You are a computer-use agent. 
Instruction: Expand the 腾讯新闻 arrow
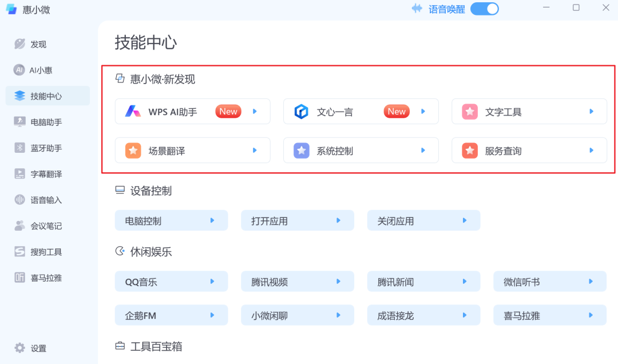pyautogui.click(x=464, y=281)
